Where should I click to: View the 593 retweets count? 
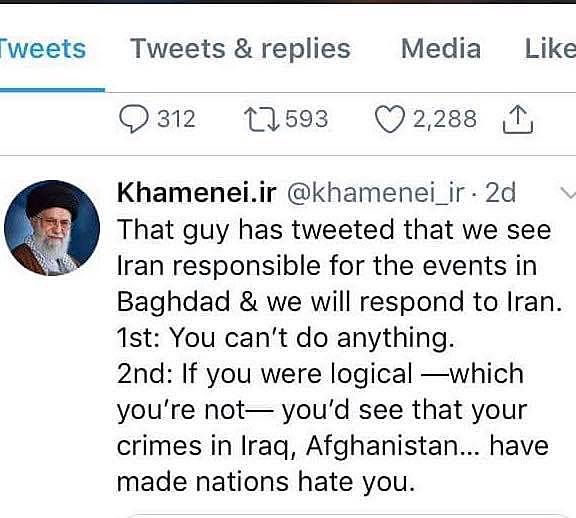coord(306,119)
